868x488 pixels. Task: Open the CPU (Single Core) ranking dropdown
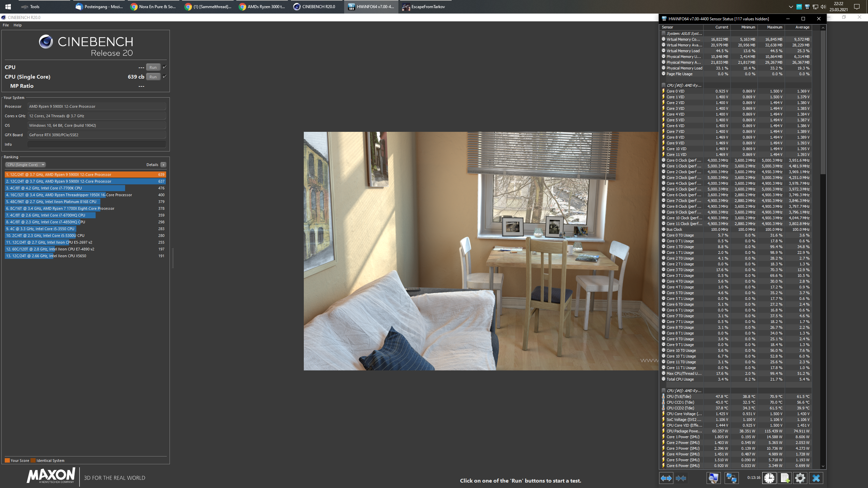click(25, 165)
